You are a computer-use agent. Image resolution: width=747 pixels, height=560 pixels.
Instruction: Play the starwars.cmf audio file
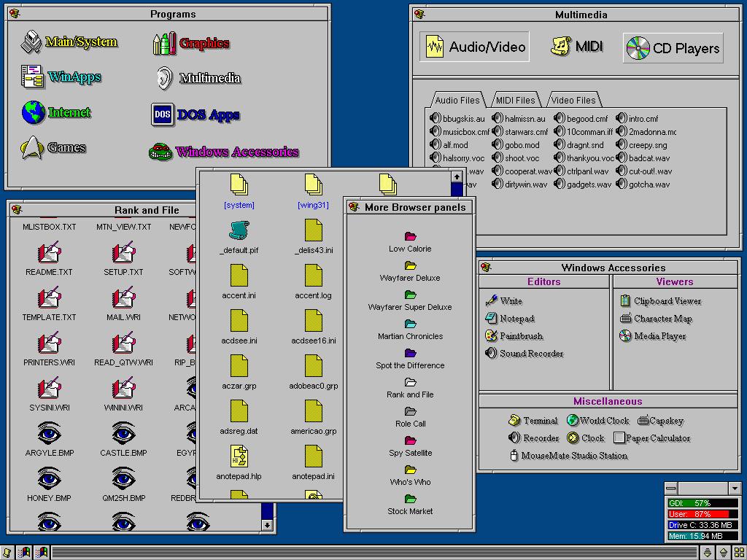coord(519,132)
